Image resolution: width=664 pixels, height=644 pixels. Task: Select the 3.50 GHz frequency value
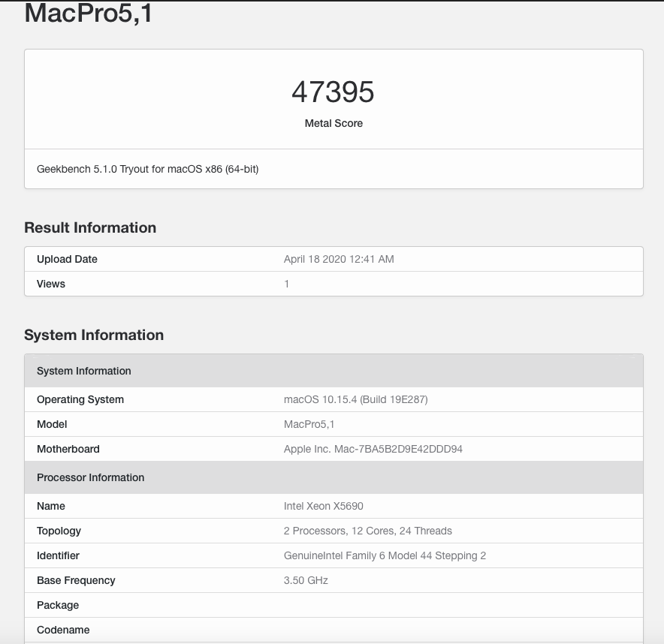(306, 580)
